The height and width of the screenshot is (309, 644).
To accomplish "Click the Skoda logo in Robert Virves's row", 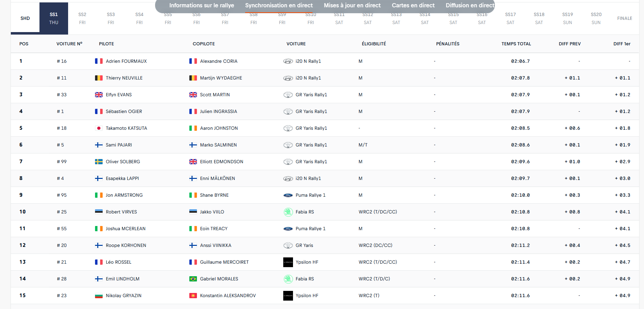I will click(x=288, y=212).
